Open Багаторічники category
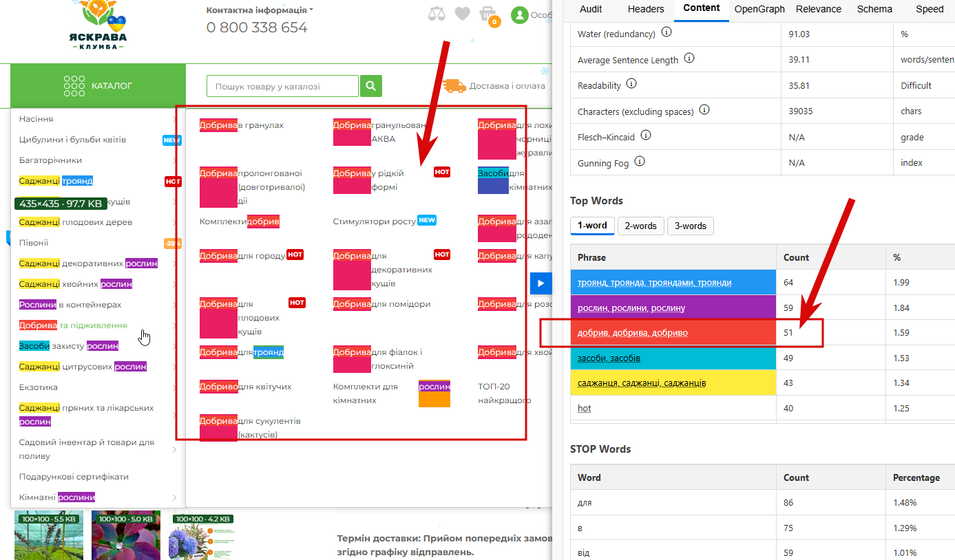Screen dimensions: 955x560 point(50,160)
